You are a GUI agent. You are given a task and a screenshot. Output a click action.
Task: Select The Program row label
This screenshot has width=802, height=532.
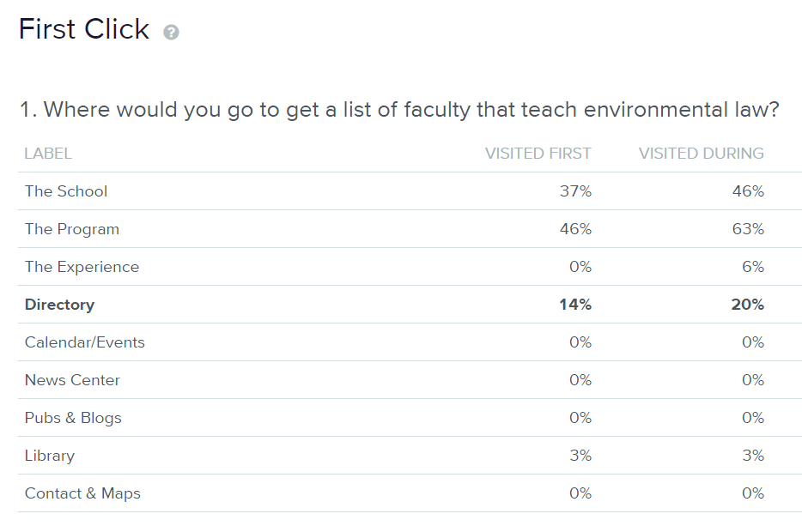click(72, 229)
